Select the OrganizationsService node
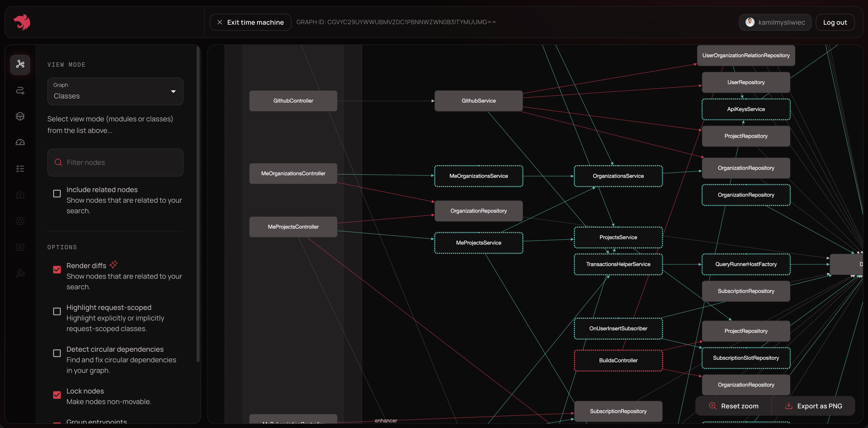This screenshot has width=868, height=428. [x=618, y=176]
